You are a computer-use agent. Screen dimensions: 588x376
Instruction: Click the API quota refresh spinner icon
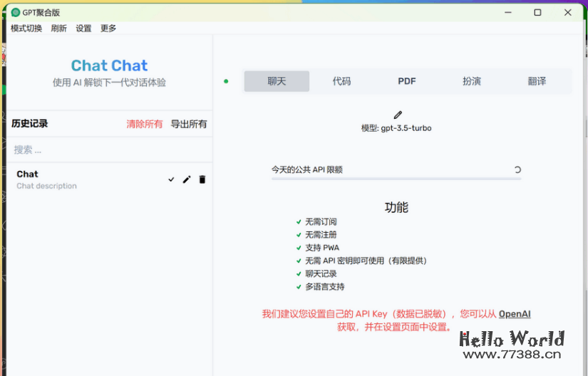(x=517, y=169)
